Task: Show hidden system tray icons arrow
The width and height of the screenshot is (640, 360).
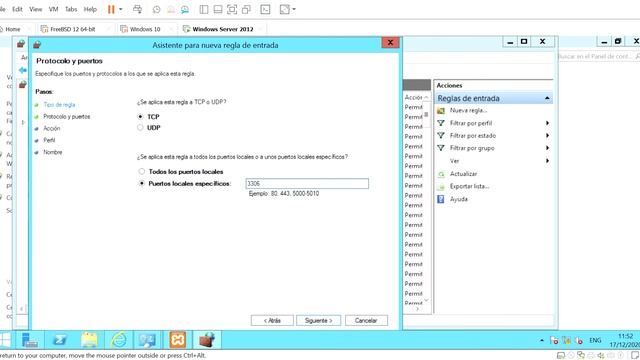Action: pyautogui.click(x=542, y=340)
